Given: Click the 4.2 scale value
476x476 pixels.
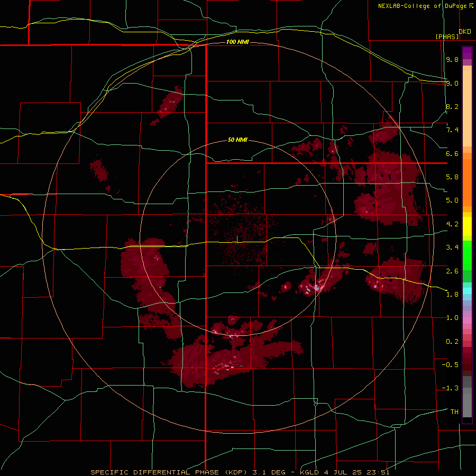Looking at the screenshot, I should click(452, 224).
